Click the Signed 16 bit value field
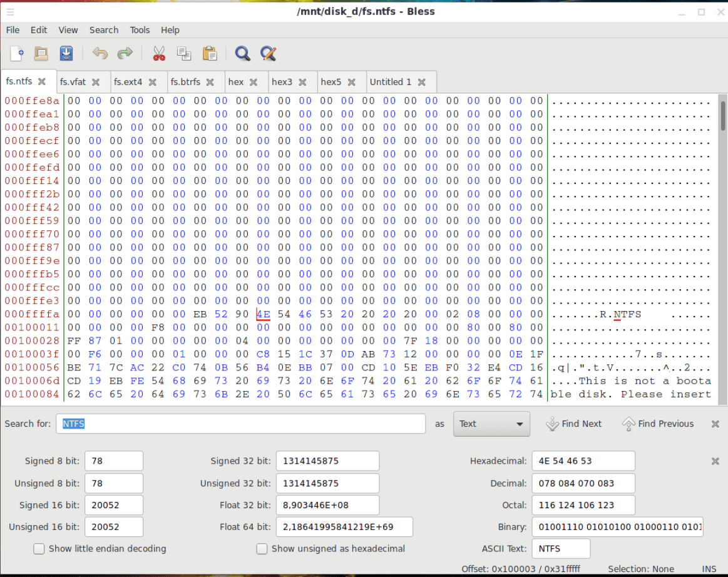The width and height of the screenshot is (728, 577). [x=114, y=505]
